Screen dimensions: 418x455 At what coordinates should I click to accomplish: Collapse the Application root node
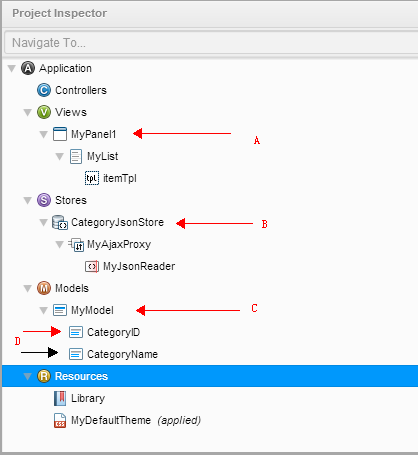pyautogui.click(x=12, y=69)
